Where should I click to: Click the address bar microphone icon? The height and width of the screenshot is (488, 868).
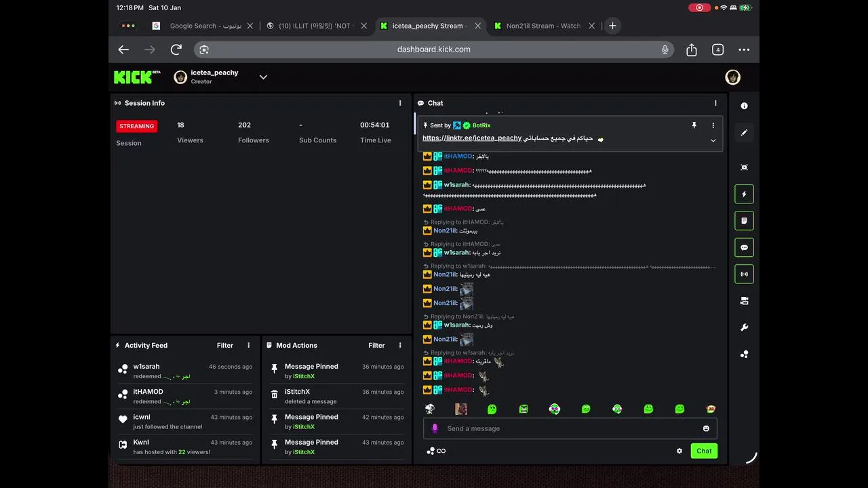click(x=665, y=49)
